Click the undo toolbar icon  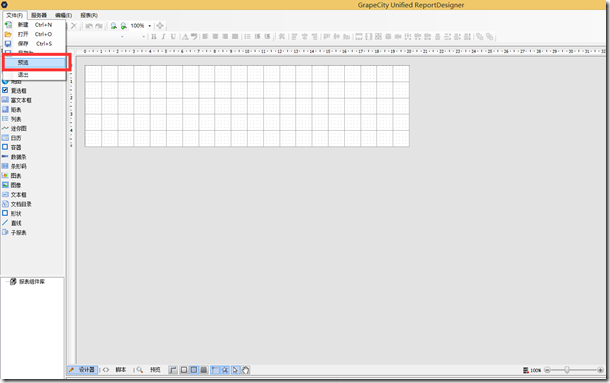[x=89, y=26]
